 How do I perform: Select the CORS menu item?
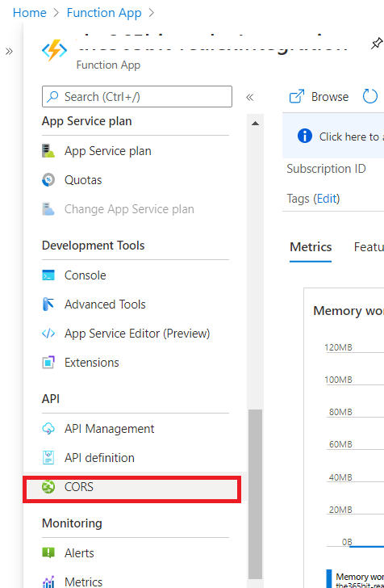point(135,487)
